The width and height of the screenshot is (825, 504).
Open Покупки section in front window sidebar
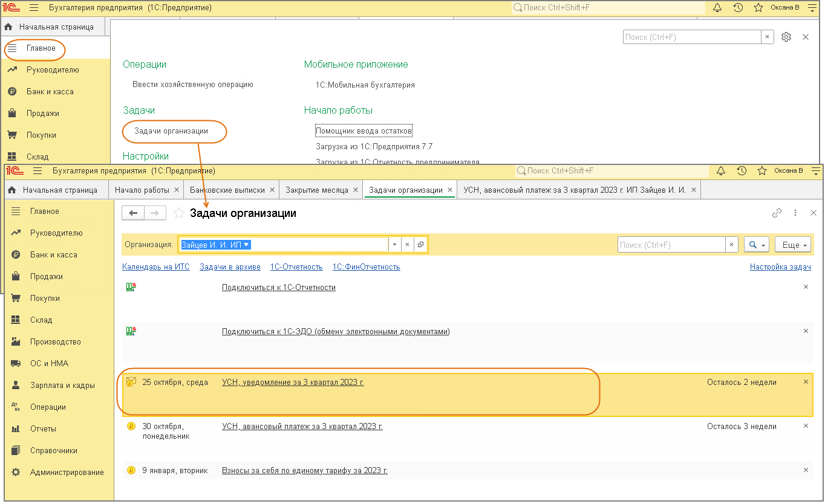pyautogui.click(x=45, y=299)
